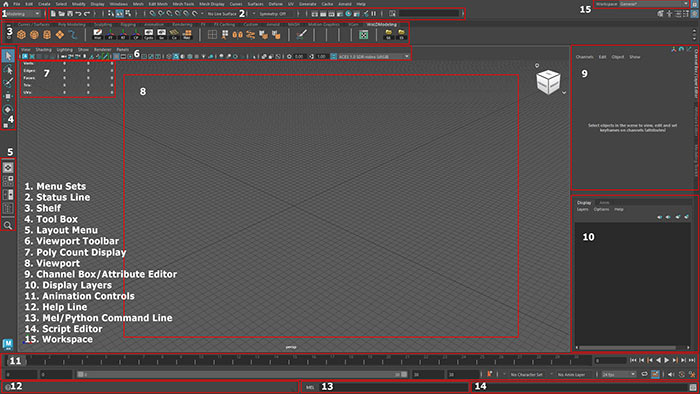The image size is (700, 394).
Task: Open the Edit Mesh menu
Action: pos(158,4)
